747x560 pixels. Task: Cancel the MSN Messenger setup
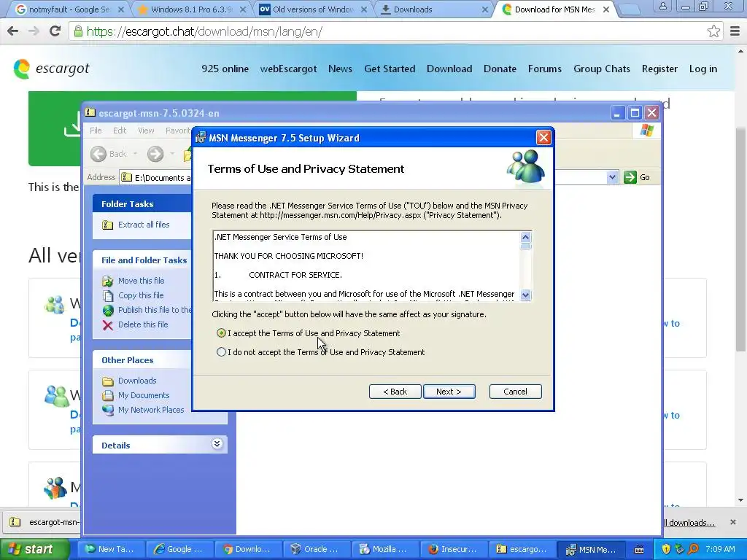pos(515,392)
